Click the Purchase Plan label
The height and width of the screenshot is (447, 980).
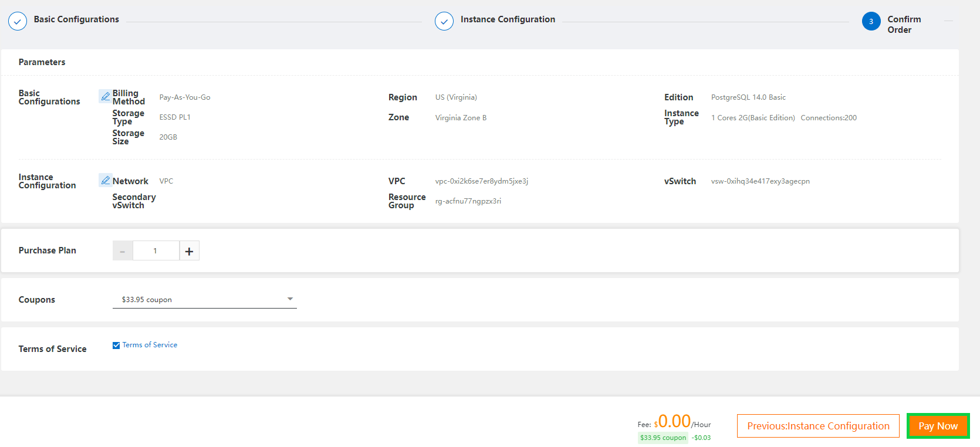click(x=47, y=250)
